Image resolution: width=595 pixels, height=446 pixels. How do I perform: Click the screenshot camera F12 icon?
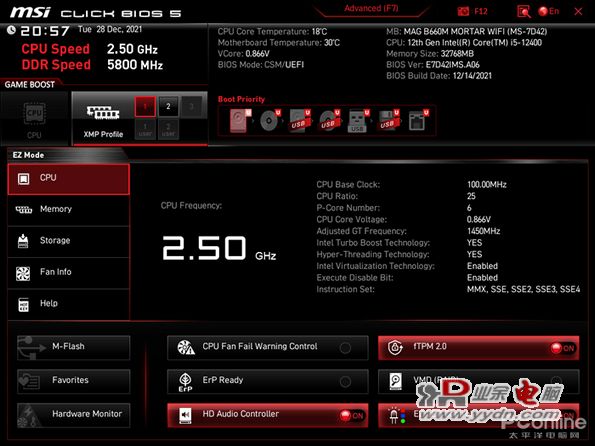coord(463,11)
